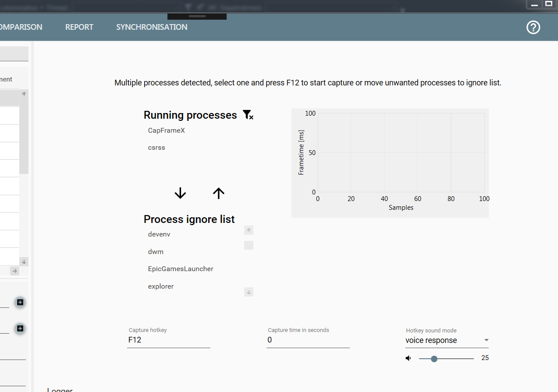This screenshot has height=392, width=558.
Task: Click the Capture hotkey F12 field
Action: [169, 340]
